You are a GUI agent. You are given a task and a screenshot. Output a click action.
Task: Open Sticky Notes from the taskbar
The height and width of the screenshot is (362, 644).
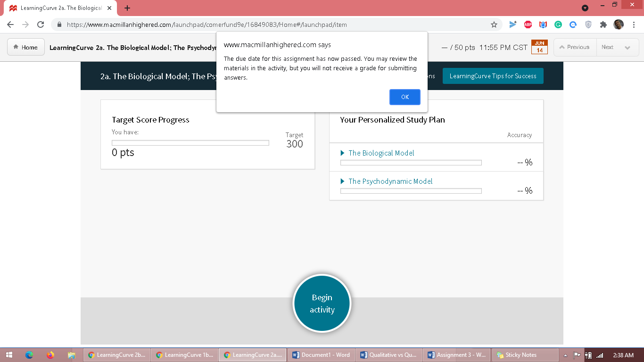point(517,355)
